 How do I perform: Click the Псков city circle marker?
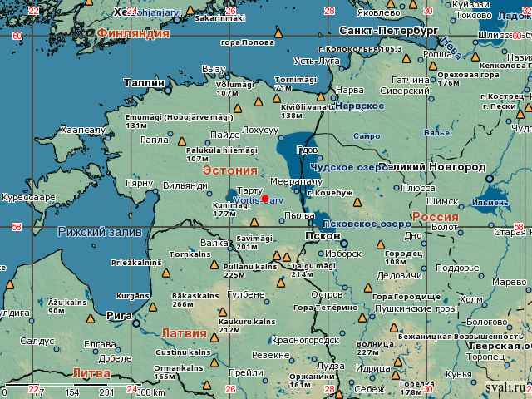pyautogui.click(x=343, y=244)
